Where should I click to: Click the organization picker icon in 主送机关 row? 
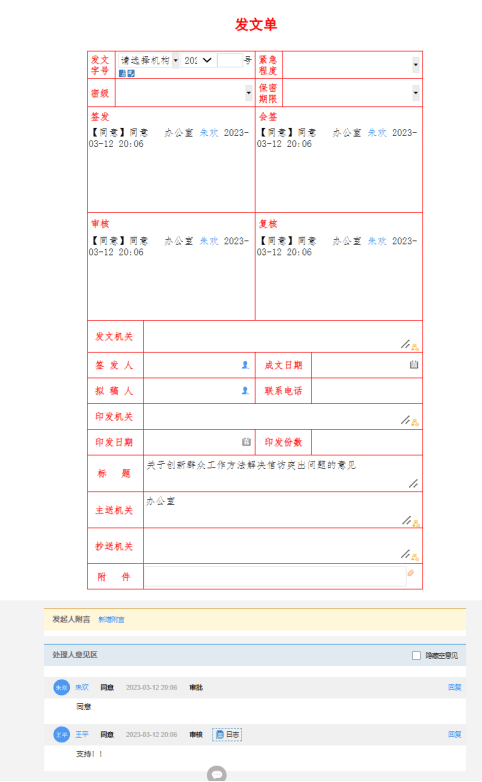tap(416, 524)
